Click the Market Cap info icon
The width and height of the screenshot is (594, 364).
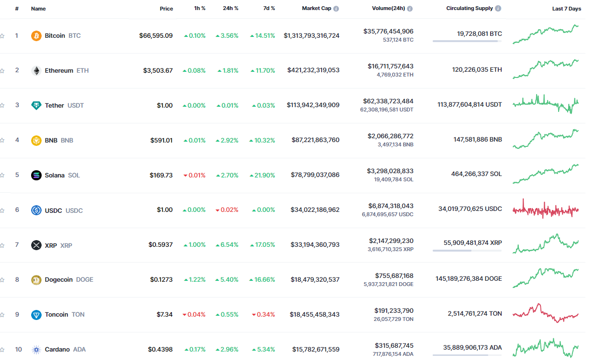coord(336,9)
